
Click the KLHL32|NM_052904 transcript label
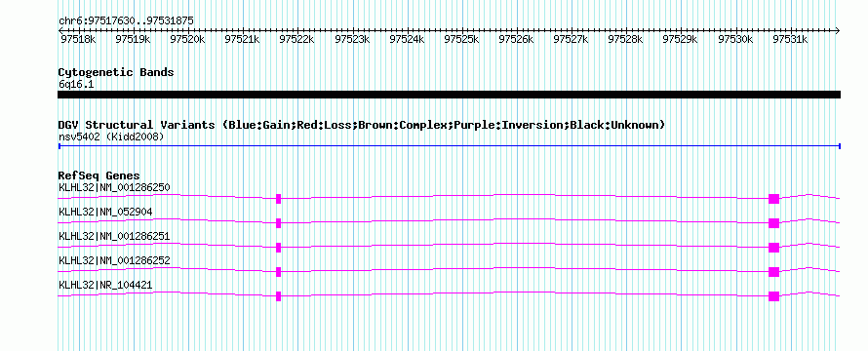click(x=105, y=212)
